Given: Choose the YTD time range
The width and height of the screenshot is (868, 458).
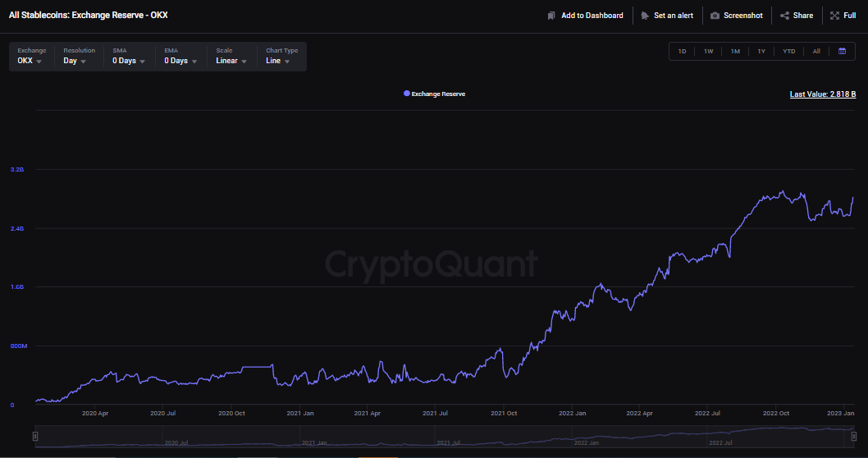Looking at the screenshot, I should (788, 51).
